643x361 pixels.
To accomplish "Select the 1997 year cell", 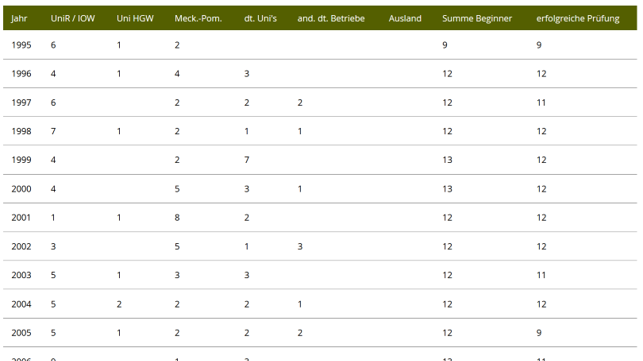I will (x=21, y=103).
